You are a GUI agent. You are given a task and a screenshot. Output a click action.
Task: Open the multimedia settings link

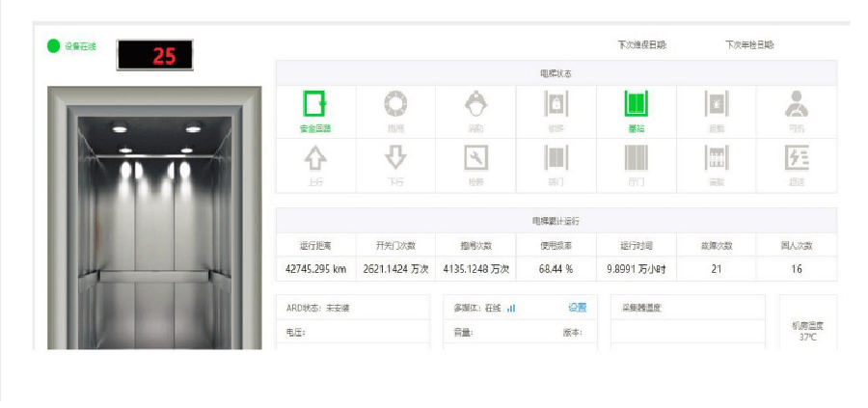click(577, 308)
